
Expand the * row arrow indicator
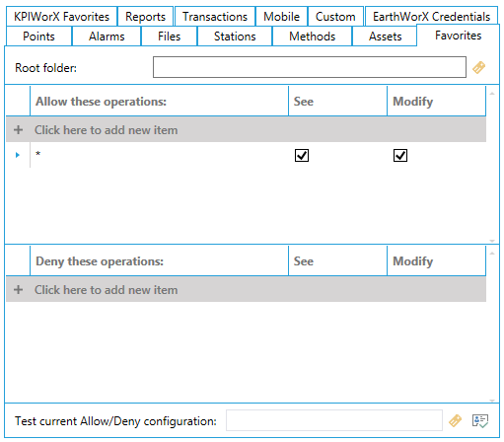[x=18, y=155]
